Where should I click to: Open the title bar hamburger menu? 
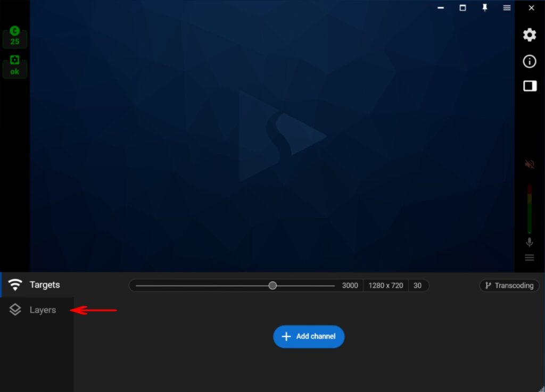pyautogui.click(x=507, y=8)
